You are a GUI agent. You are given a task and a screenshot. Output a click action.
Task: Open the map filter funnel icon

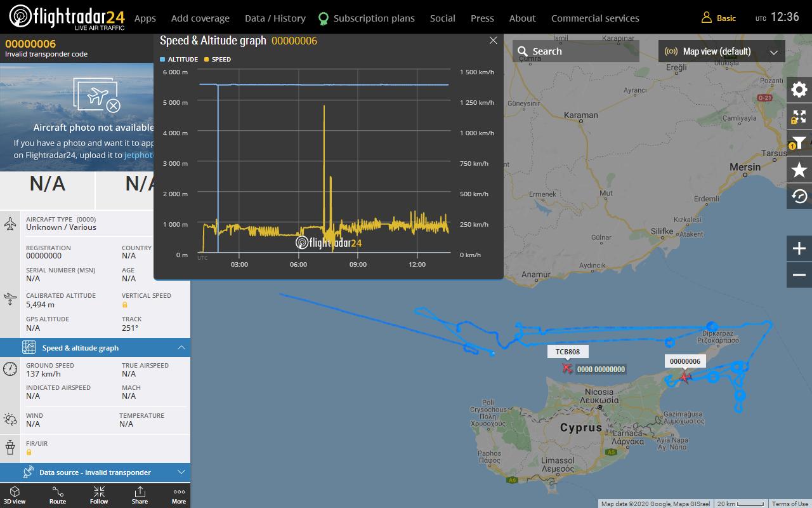point(799,144)
